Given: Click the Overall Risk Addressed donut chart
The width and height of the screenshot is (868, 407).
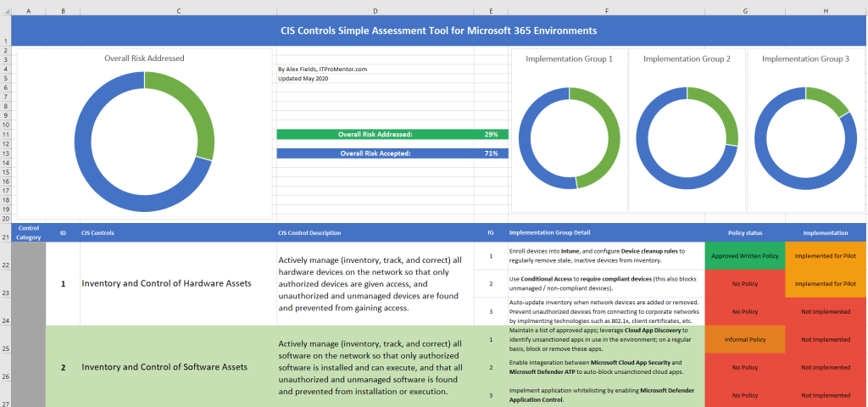Looking at the screenshot, I should pyautogui.click(x=144, y=133).
